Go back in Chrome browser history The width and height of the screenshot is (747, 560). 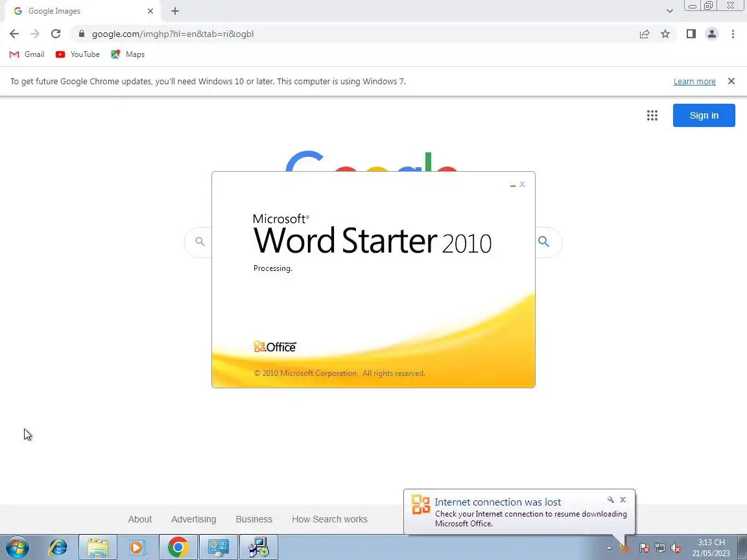tap(14, 34)
